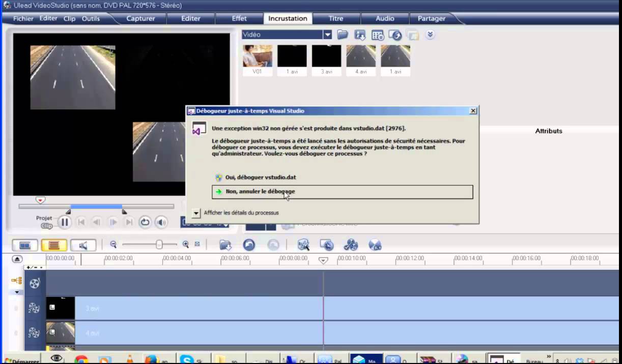The height and width of the screenshot is (364, 622).
Task: Click the Attributs panel label
Action: [549, 131]
